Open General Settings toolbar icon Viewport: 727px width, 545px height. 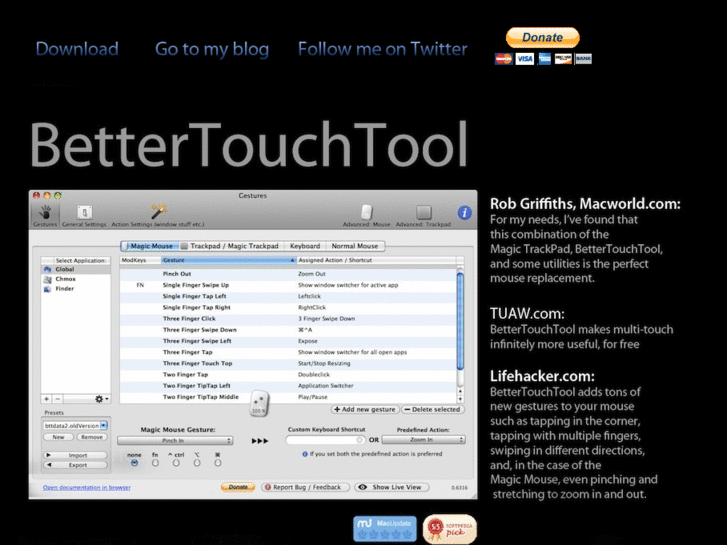84,212
